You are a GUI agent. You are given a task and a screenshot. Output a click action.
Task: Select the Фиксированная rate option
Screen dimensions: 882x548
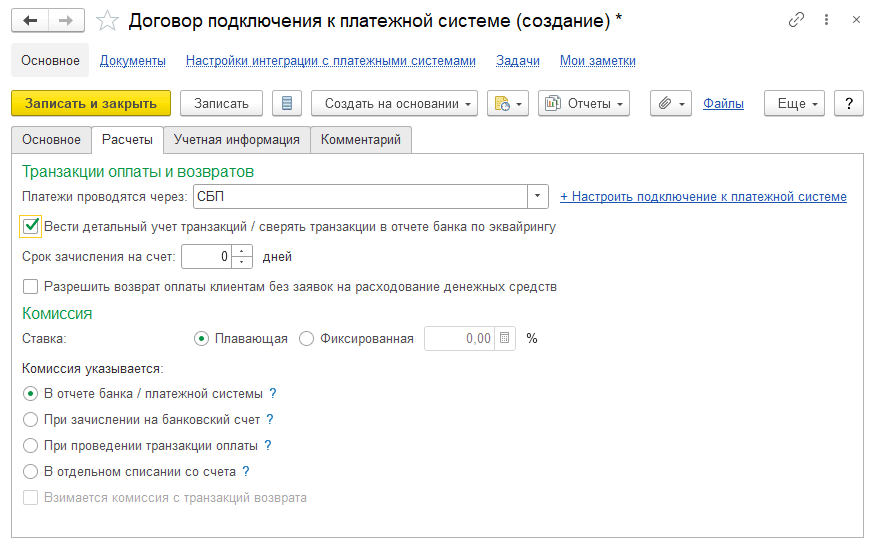tap(307, 338)
